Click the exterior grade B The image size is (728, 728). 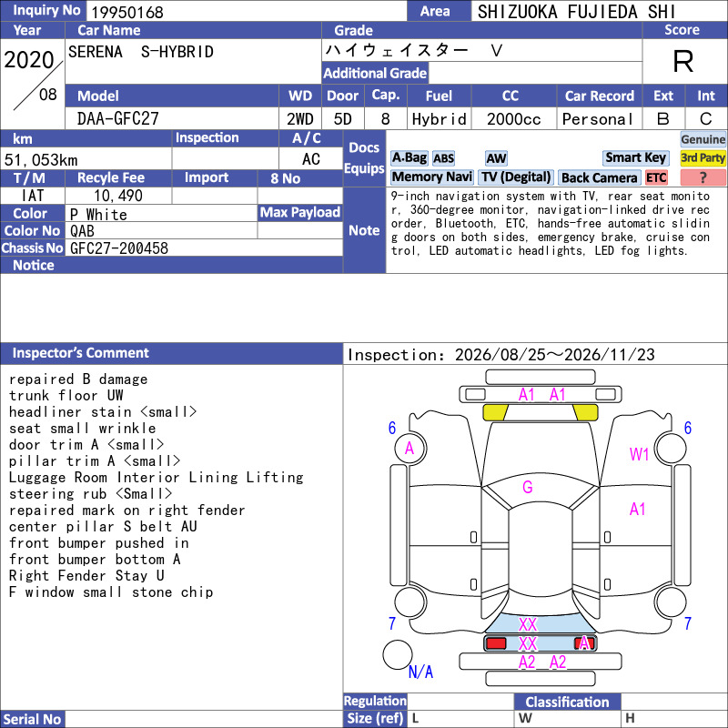coord(663,119)
